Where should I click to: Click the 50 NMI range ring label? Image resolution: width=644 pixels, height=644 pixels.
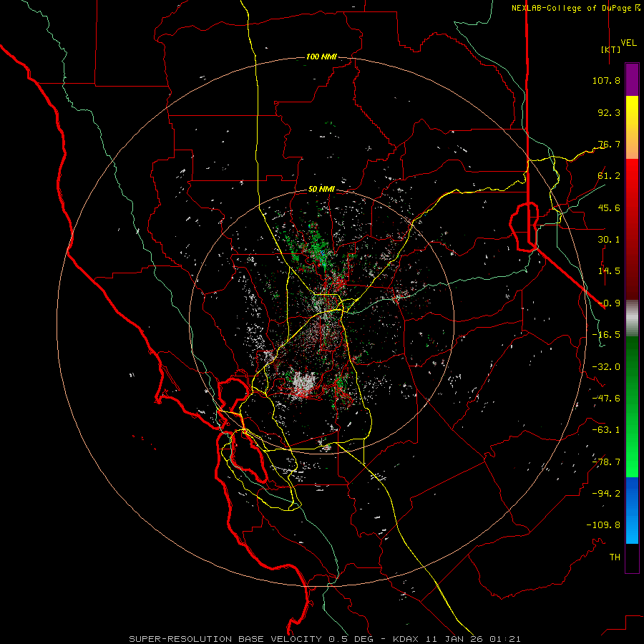click(x=321, y=190)
